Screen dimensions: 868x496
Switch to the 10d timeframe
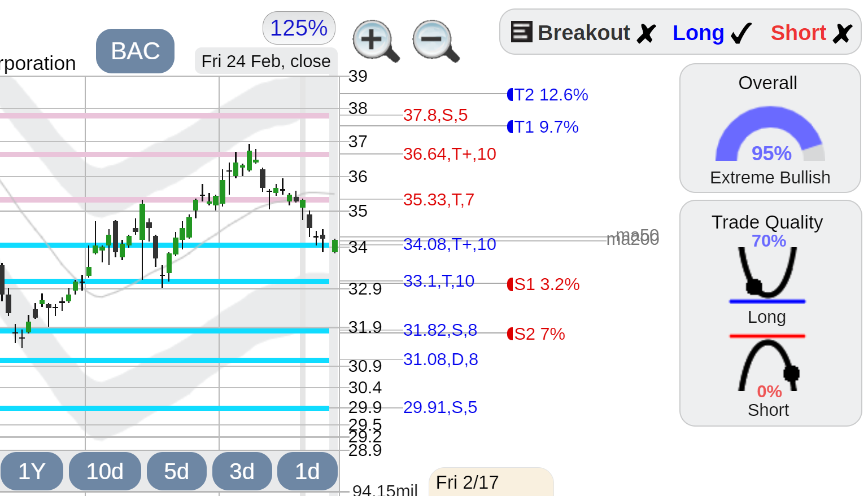(x=104, y=471)
